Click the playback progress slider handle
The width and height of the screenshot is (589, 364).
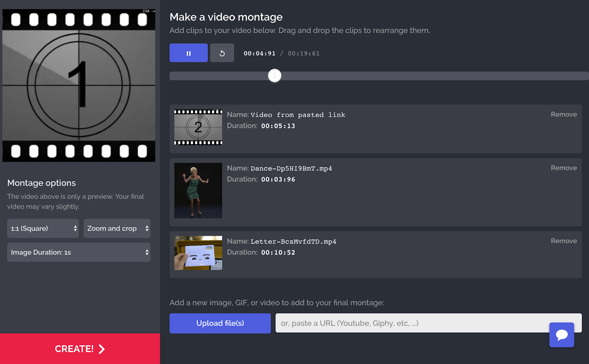tap(275, 76)
